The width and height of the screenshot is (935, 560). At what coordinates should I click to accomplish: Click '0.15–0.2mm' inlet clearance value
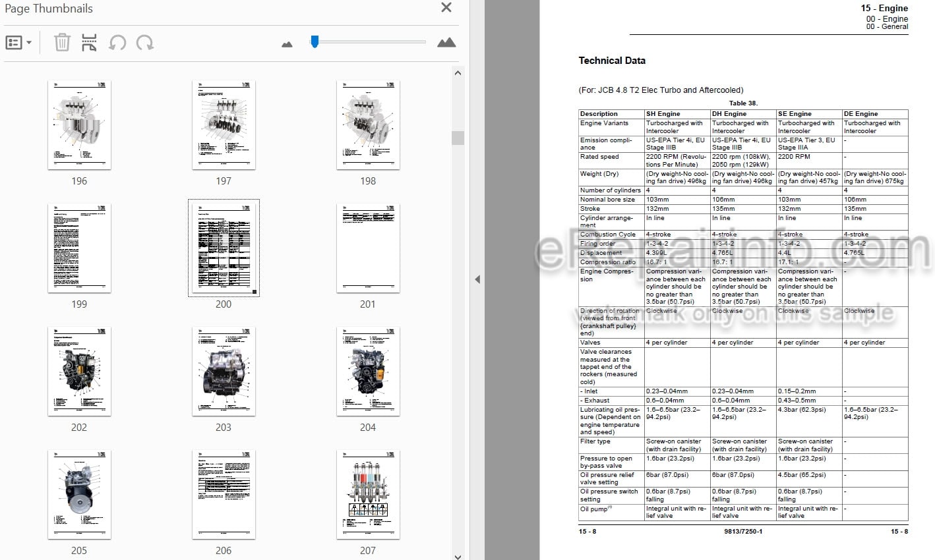797,391
